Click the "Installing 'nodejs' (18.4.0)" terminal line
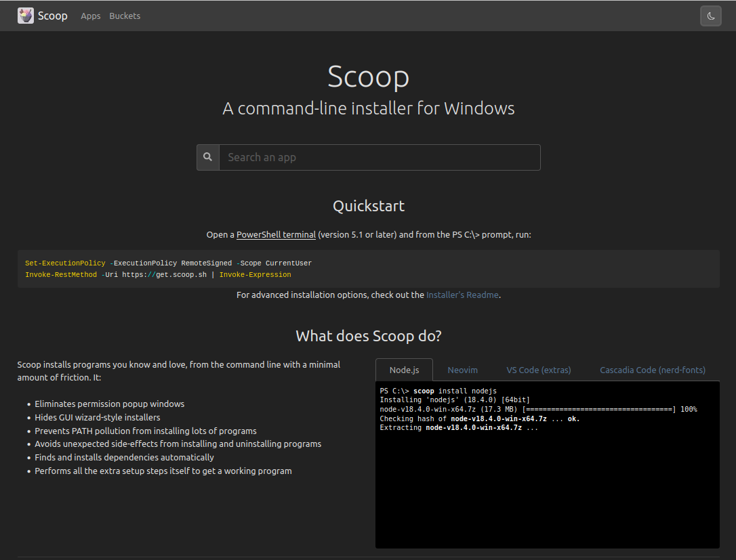 pos(454,400)
